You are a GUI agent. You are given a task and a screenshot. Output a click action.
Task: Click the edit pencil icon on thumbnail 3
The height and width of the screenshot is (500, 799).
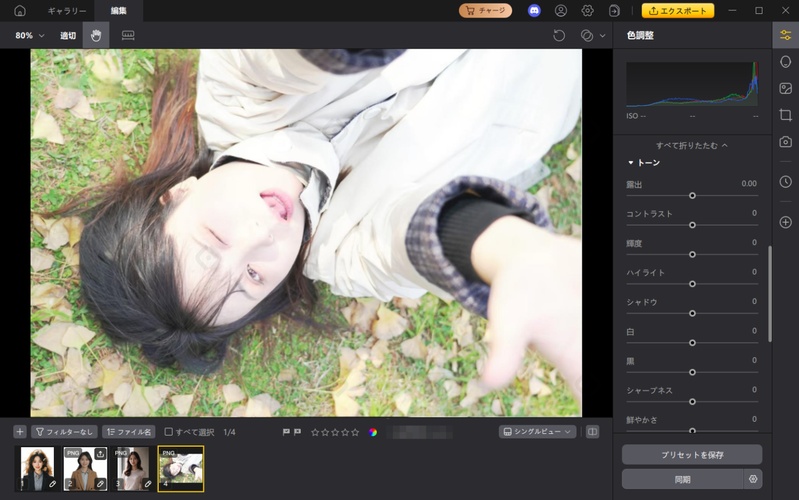[148, 484]
